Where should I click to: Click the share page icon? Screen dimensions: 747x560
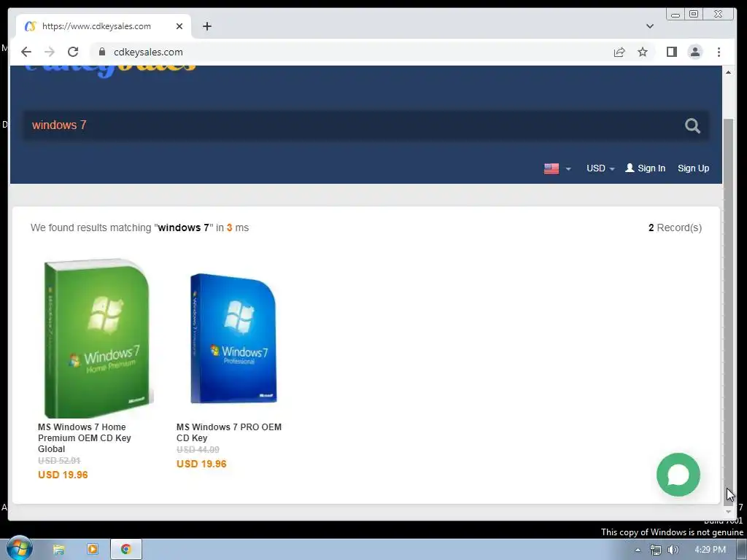point(619,52)
